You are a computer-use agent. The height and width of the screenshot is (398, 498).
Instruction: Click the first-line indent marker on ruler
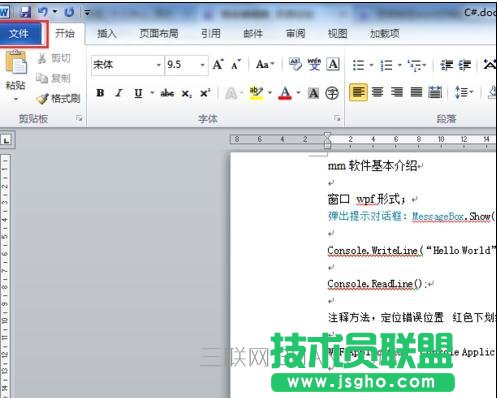point(327,136)
